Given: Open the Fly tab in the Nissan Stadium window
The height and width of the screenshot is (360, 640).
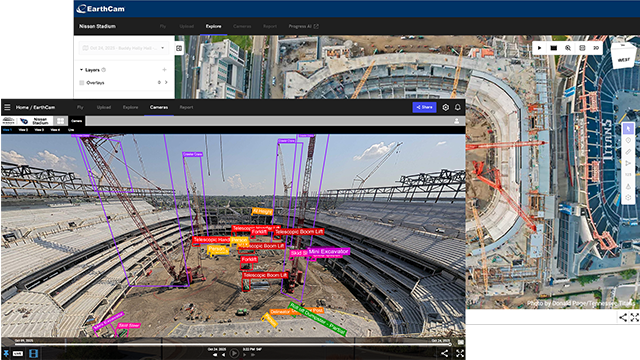Looking at the screenshot, I should [x=162, y=26].
